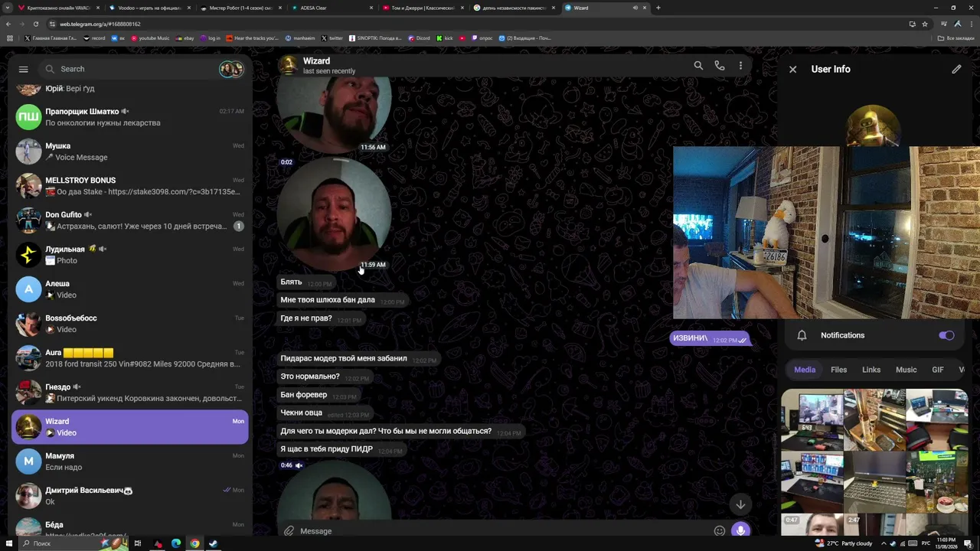Screen dimensions: 980x551
Task: Open the Мушка chat with Voice Message
Action: pyautogui.click(x=129, y=152)
